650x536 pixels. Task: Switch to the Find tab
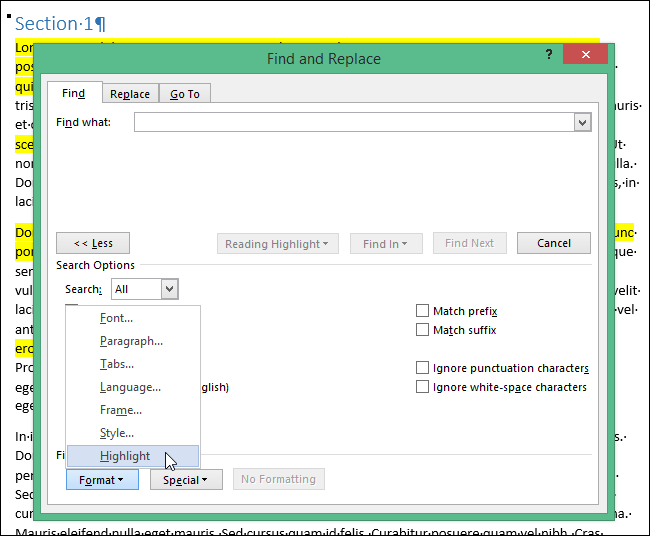click(x=74, y=93)
